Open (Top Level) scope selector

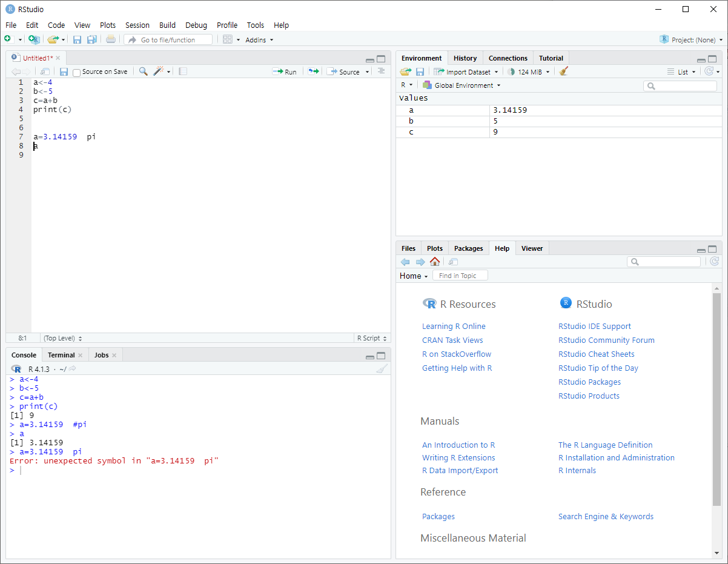[62, 338]
